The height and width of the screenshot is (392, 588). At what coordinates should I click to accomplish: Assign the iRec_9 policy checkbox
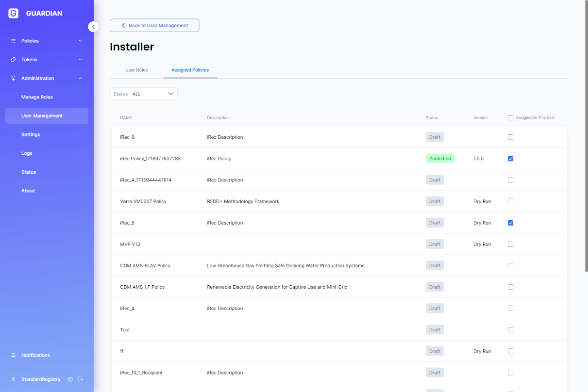[x=510, y=137]
